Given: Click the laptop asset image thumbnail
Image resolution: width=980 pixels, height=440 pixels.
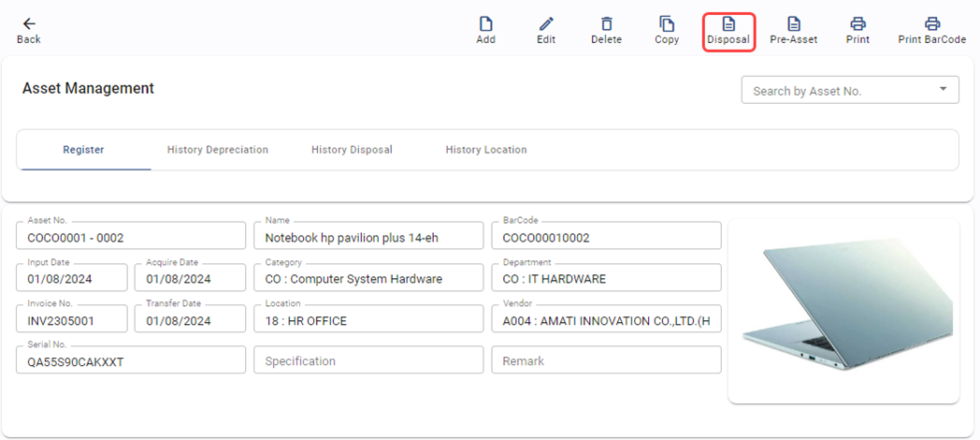Looking at the screenshot, I should click(843, 311).
